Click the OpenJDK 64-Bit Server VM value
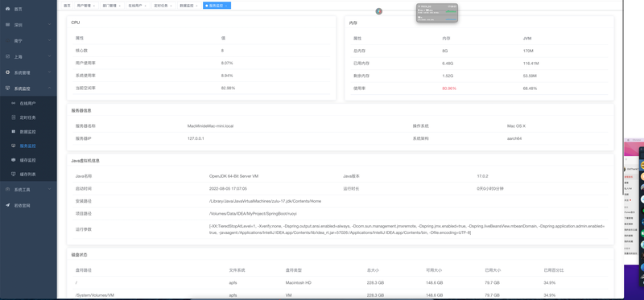The height and width of the screenshot is (300, 644). tap(233, 176)
